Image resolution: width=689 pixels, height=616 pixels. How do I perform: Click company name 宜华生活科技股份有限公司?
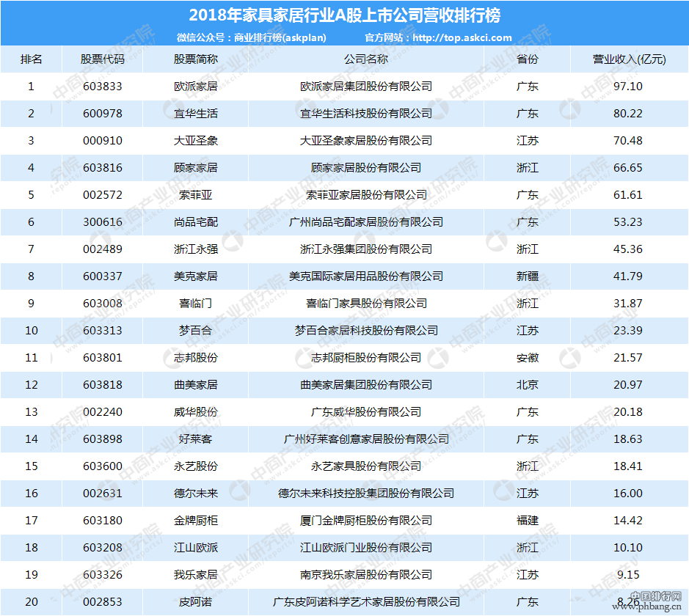pyautogui.click(x=366, y=114)
